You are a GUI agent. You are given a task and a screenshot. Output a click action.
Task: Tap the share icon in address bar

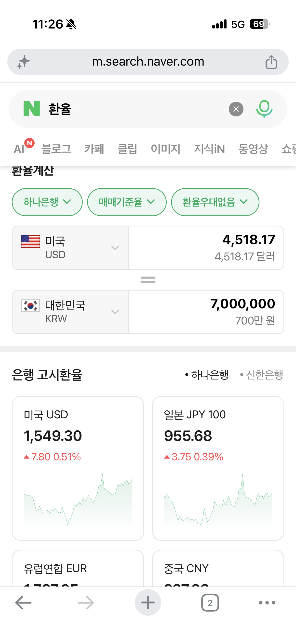pyautogui.click(x=271, y=62)
